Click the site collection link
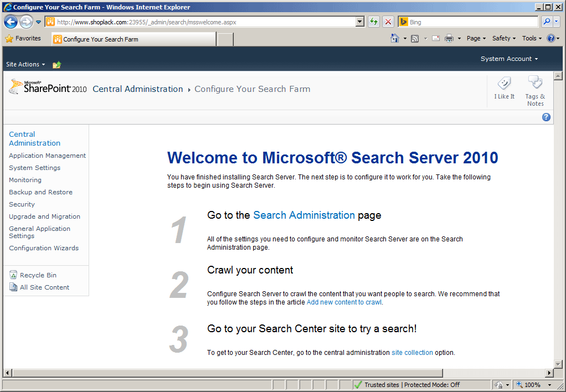 point(412,352)
